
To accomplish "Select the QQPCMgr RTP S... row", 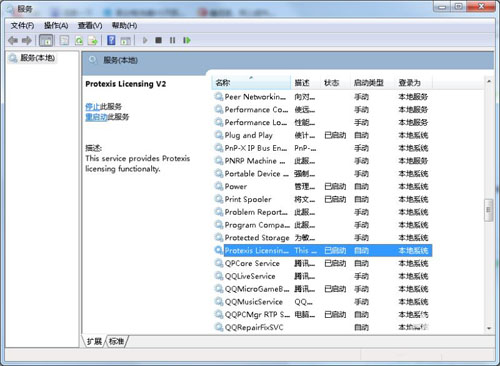I will click(x=322, y=314).
